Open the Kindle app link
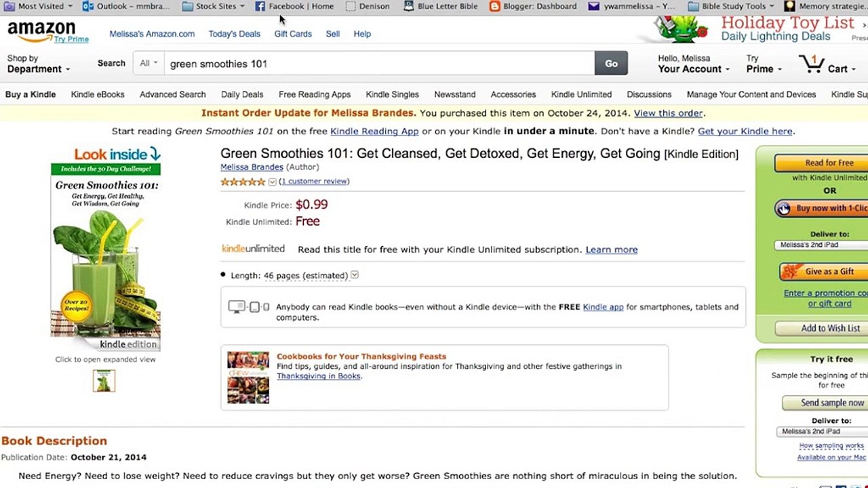Viewport: 868px width, 488px height. pyautogui.click(x=603, y=306)
